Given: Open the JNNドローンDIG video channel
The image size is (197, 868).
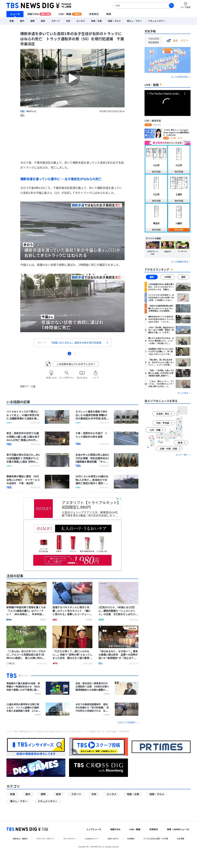Looking at the screenshot, I should [153, 248].
